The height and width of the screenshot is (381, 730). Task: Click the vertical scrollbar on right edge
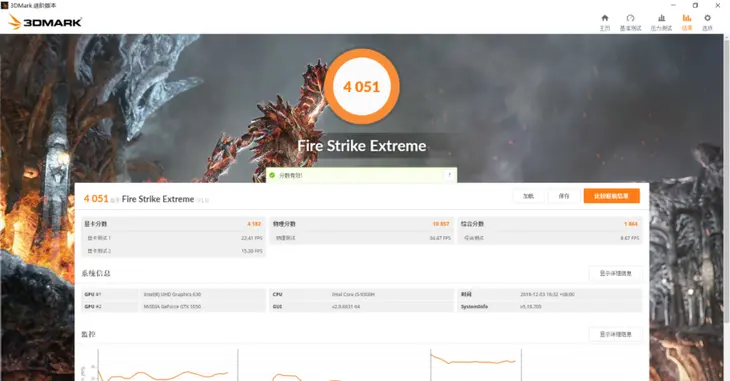[727, 207]
